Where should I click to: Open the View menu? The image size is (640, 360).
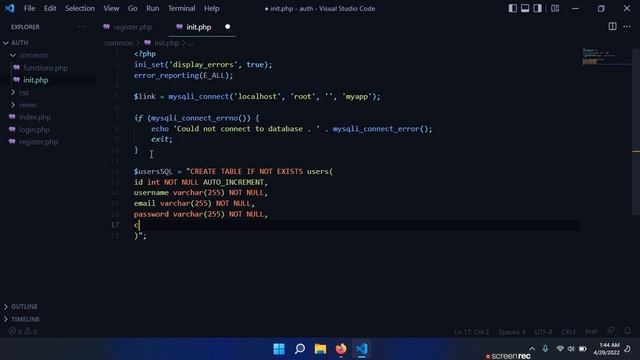(x=111, y=8)
